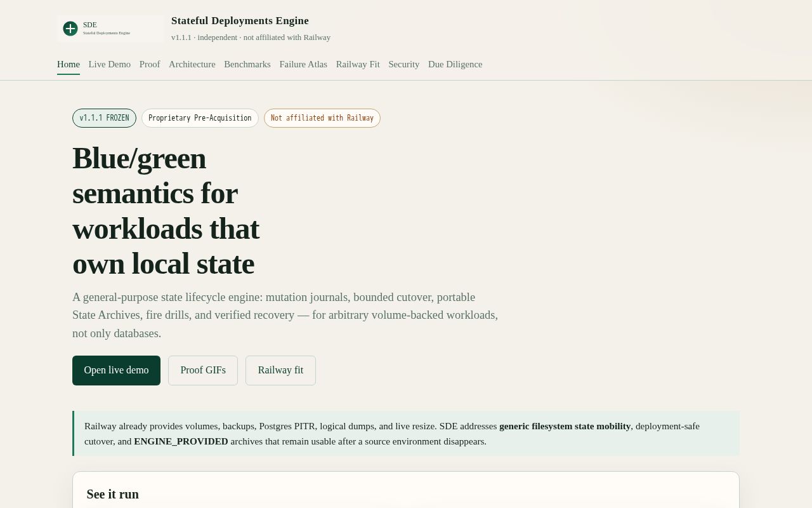Screen dimensions: 812x508
Task: Go to the Live Demo page
Action: (x=110, y=64)
